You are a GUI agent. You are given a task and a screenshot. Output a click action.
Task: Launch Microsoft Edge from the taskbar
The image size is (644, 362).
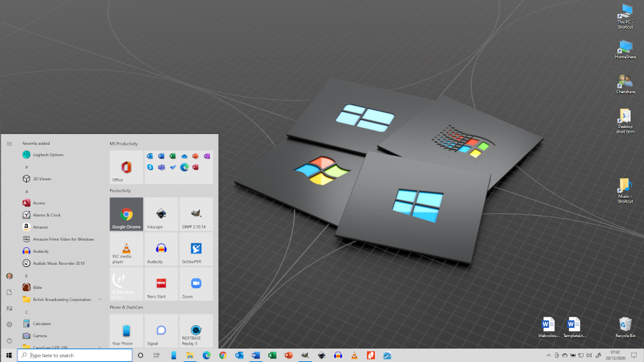(206, 355)
